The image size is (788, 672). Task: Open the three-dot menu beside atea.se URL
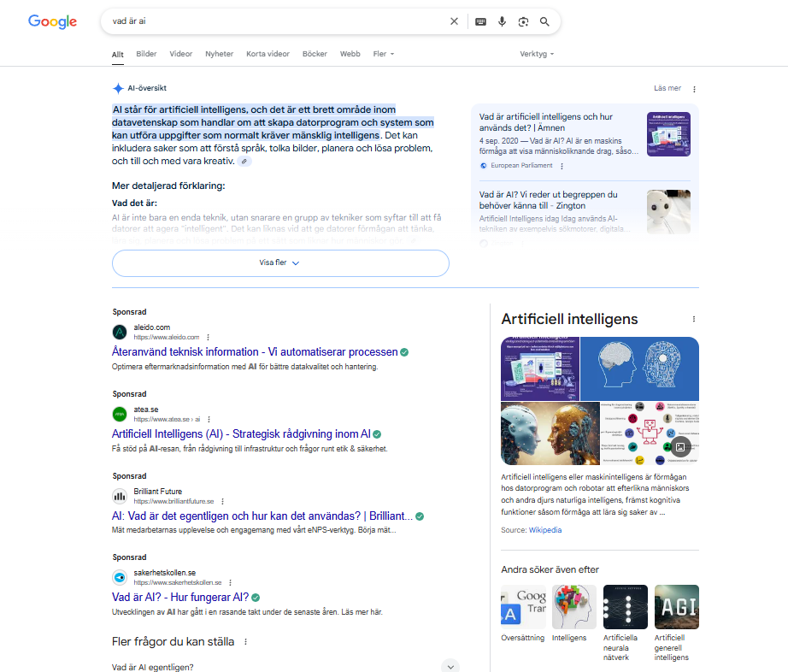coord(209,419)
